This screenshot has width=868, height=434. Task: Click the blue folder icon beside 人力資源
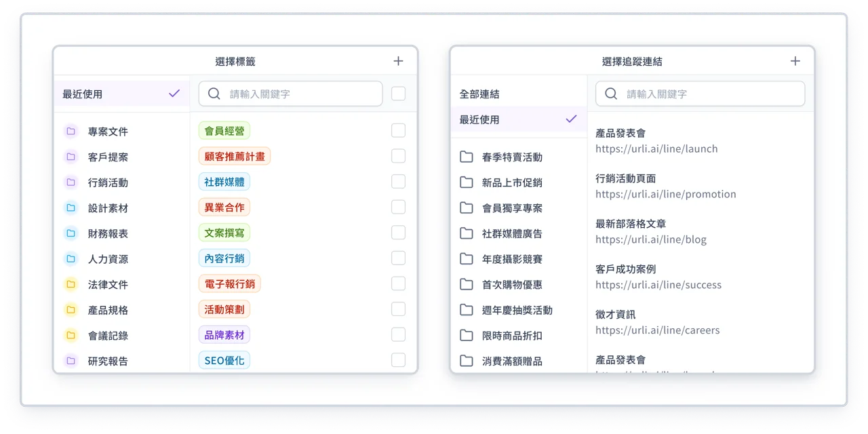71,259
